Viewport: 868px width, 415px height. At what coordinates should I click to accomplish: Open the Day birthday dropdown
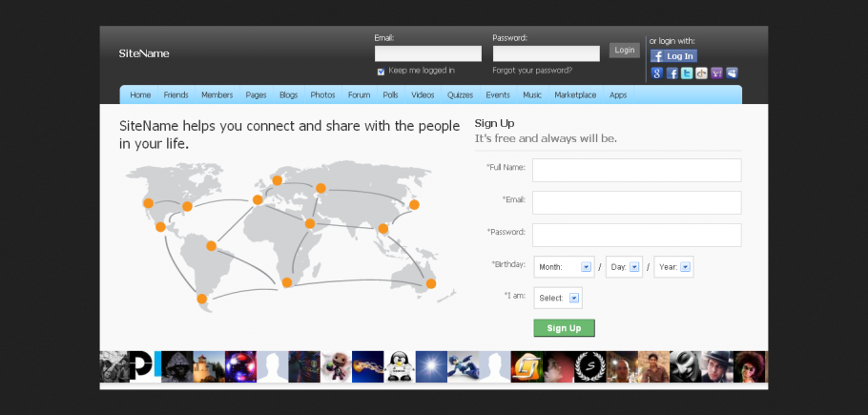(624, 267)
